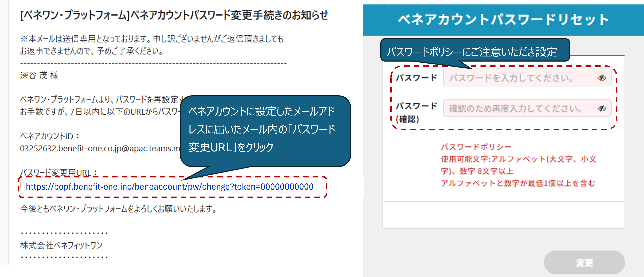644x277 pixels.
Task: Click the signature 株式会社ベネフィットワン
Action: point(61,245)
